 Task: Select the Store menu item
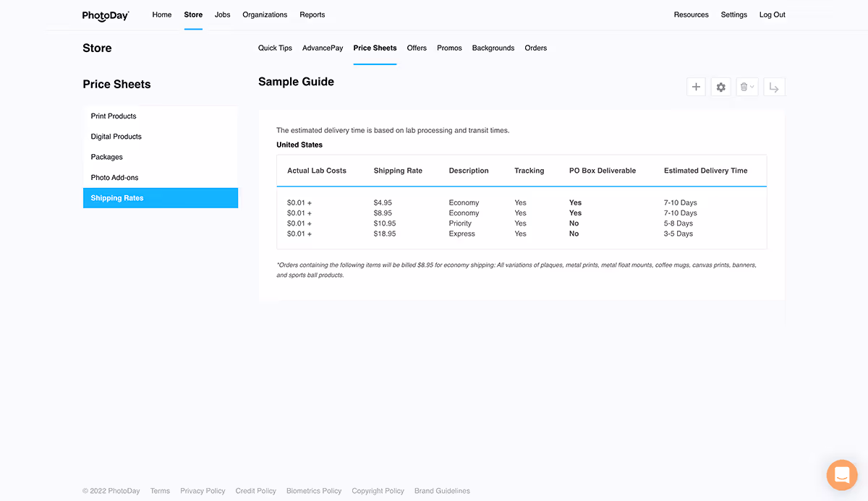193,14
